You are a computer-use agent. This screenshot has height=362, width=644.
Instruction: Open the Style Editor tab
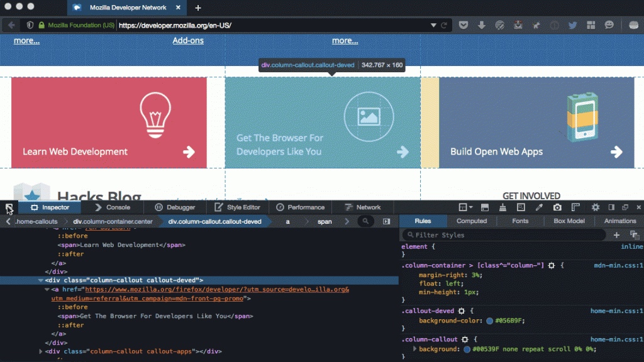(237, 207)
